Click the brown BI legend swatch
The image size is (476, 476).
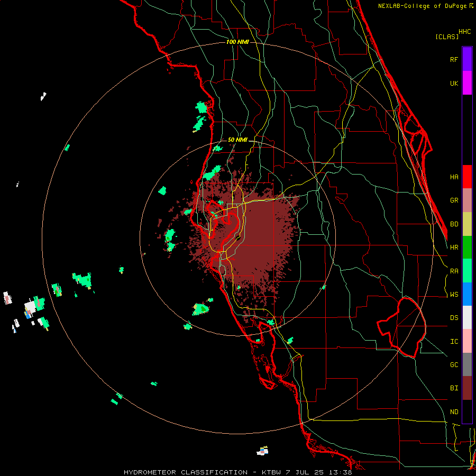click(x=467, y=388)
